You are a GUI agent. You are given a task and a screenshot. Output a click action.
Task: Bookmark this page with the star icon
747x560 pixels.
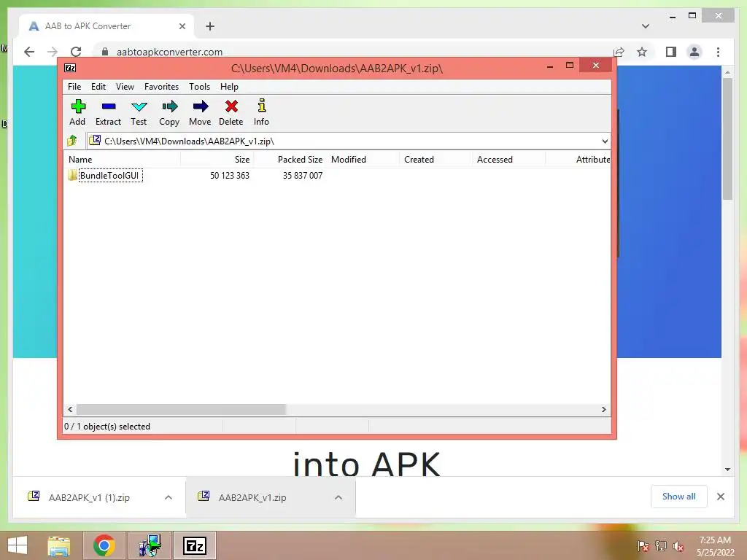coord(642,52)
